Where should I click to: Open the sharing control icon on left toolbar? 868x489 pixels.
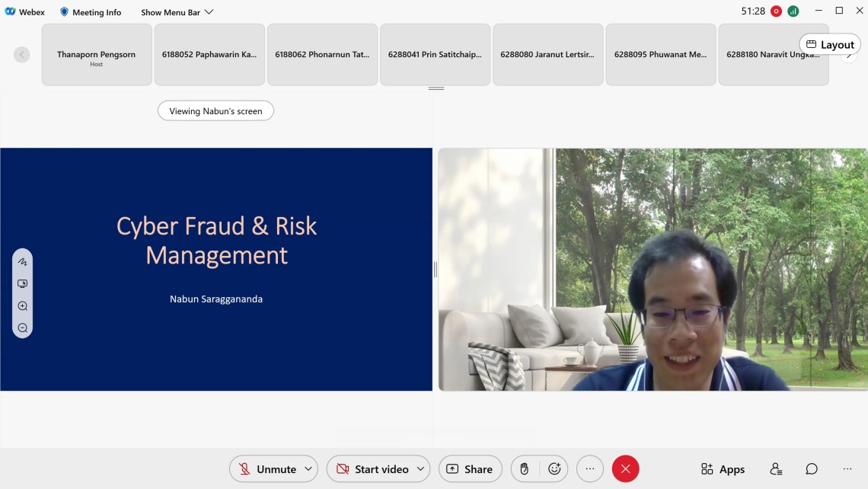point(23,283)
